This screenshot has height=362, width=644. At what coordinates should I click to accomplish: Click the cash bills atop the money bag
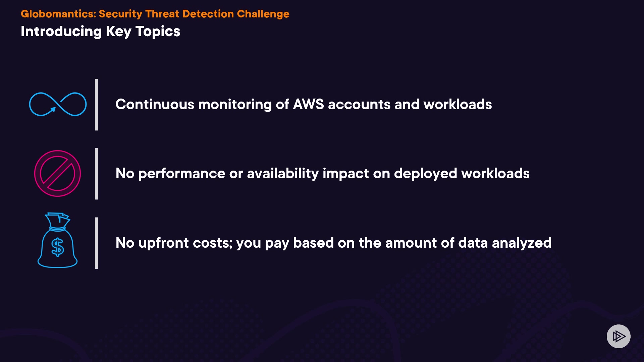60,217
